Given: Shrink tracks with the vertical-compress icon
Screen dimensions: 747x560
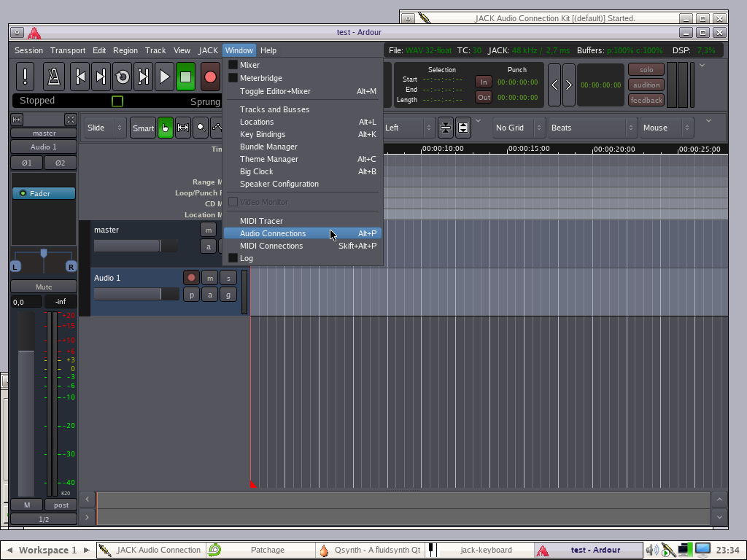Looking at the screenshot, I should click(x=446, y=128).
